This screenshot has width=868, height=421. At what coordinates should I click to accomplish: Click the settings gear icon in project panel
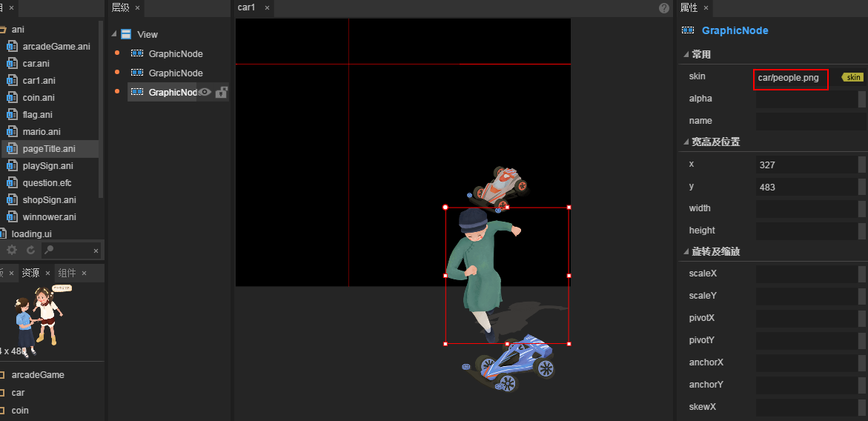(x=12, y=251)
